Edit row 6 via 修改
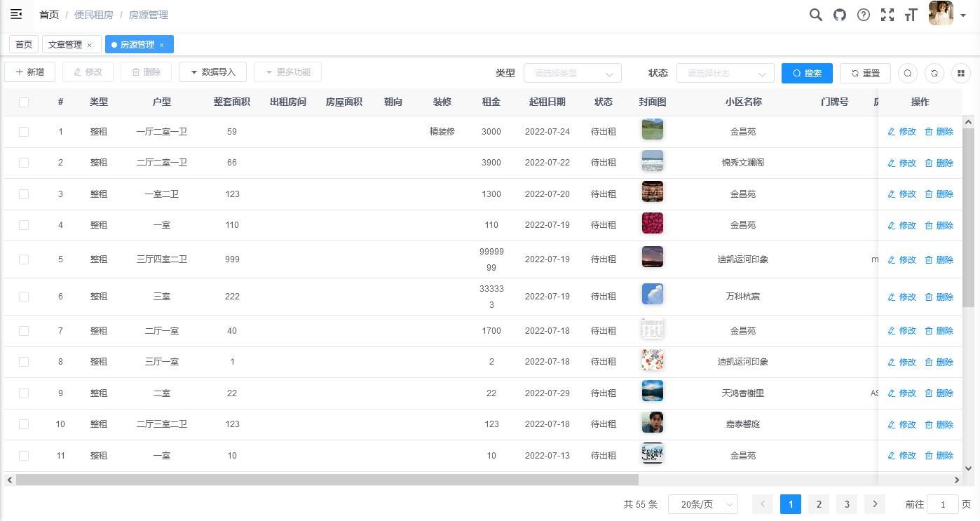This screenshot has height=521, width=980. pyautogui.click(x=901, y=297)
